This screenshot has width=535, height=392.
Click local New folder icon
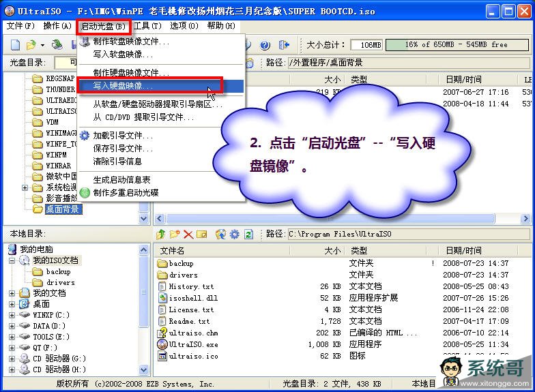pyautogui.click(x=175, y=235)
